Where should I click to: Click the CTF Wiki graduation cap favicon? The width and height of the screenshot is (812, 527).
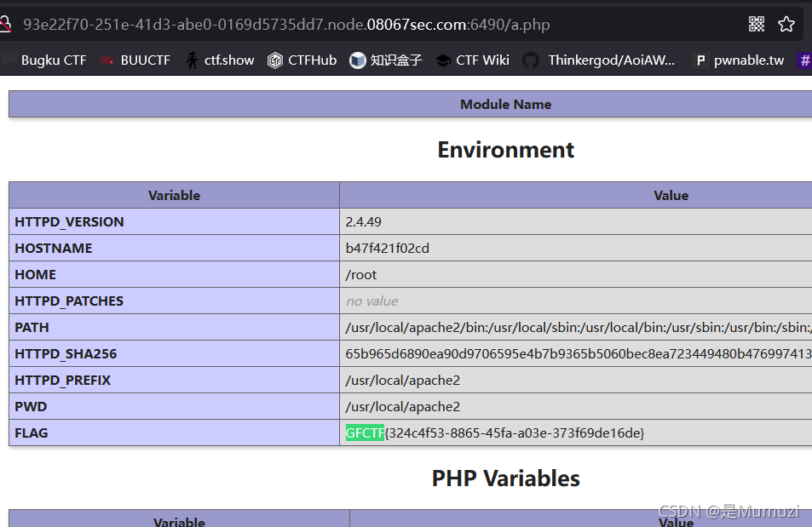click(x=443, y=60)
